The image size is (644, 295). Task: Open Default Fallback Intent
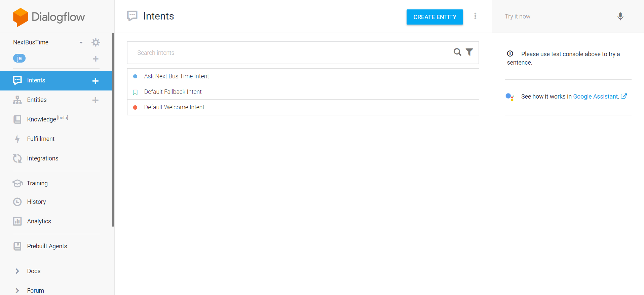pos(303,92)
